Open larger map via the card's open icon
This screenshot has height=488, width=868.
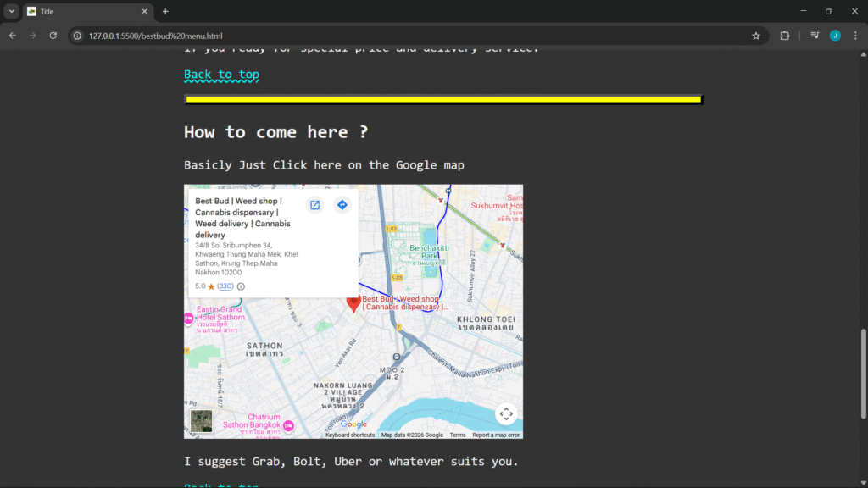(x=314, y=205)
